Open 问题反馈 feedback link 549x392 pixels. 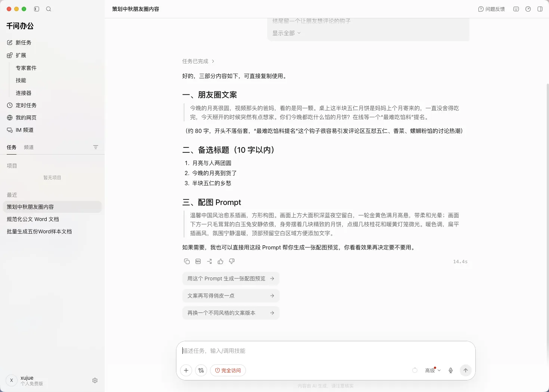pyautogui.click(x=491, y=9)
